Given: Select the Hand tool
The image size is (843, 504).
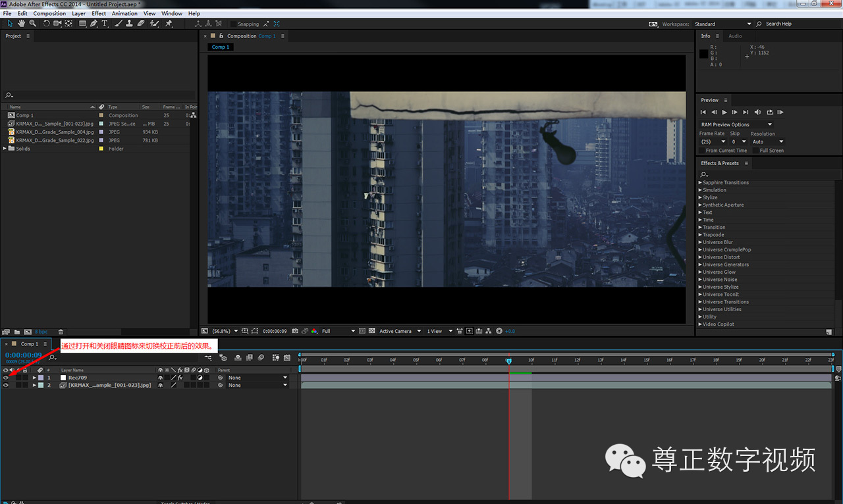Looking at the screenshot, I should point(22,24).
